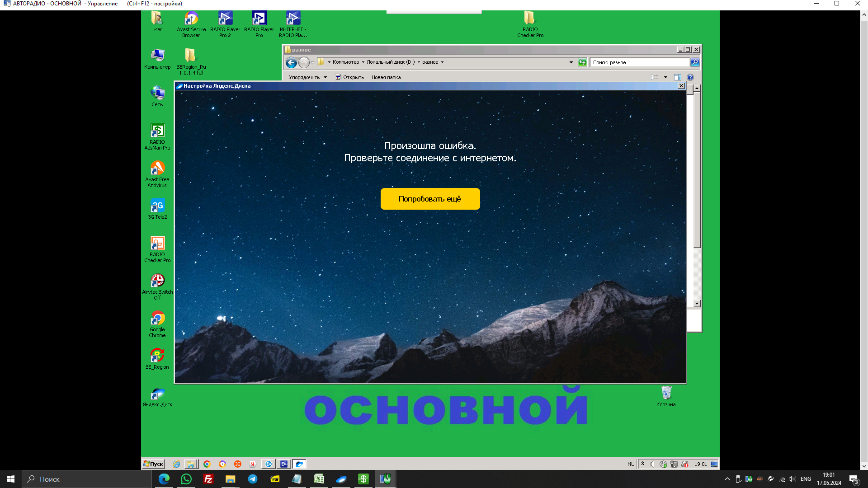868x488 pixels.
Task: Expand dropdown after Локальный диск (D:)
Action: click(419, 62)
